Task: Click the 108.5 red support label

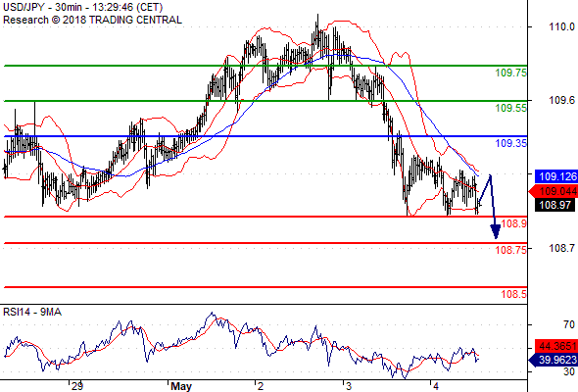Action: (x=514, y=294)
